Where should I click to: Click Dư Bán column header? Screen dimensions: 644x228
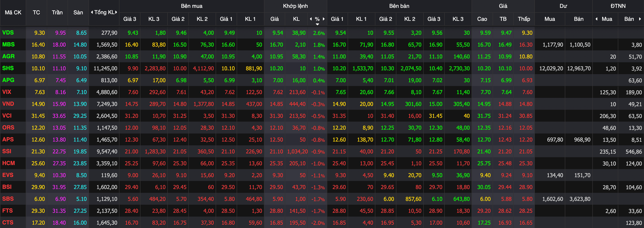tap(578, 19)
